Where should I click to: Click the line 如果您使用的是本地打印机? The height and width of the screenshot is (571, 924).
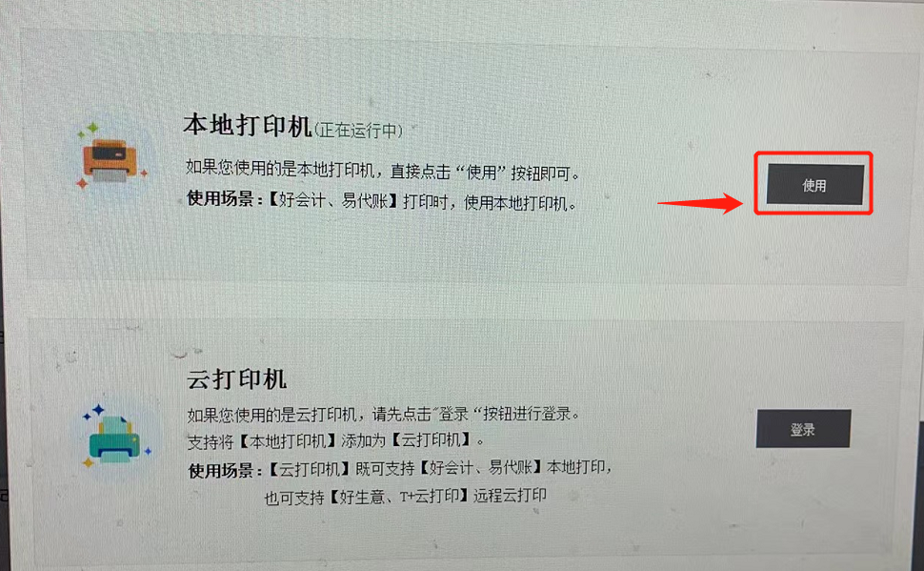383,171
